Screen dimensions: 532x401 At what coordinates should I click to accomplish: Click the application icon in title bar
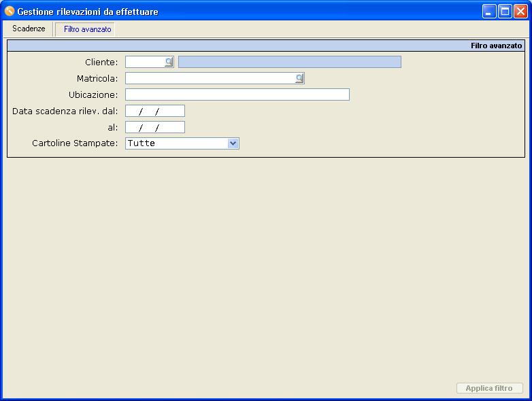coord(9,11)
